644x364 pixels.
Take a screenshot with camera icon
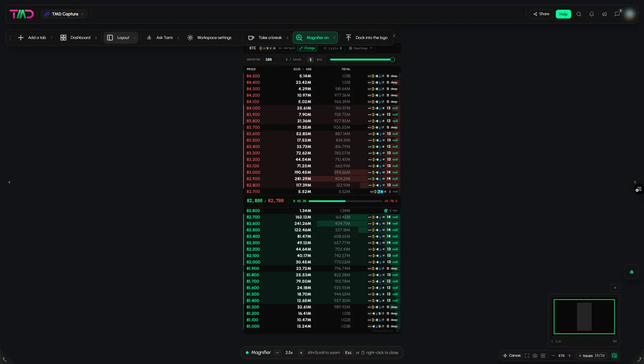point(535,356)
